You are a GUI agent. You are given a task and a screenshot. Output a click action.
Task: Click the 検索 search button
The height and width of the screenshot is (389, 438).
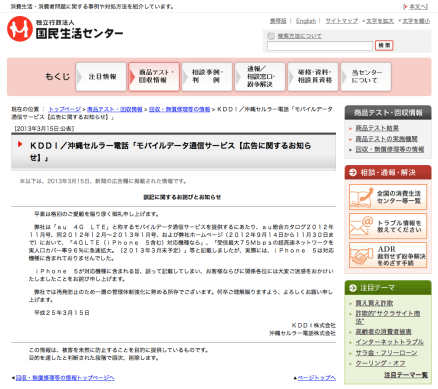[x=384, y=45]
